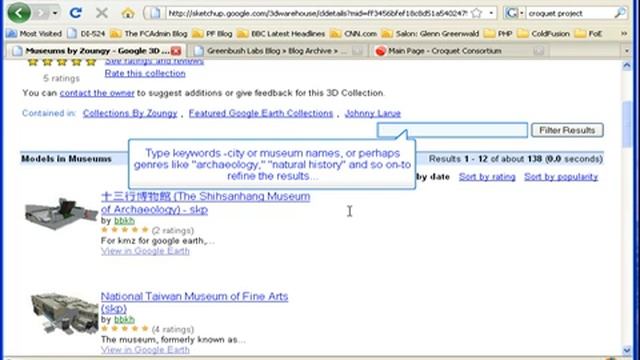Click the 'croquet project' search box
The height and width of the screenshot is (360, 640).
(x=569, y=13)
